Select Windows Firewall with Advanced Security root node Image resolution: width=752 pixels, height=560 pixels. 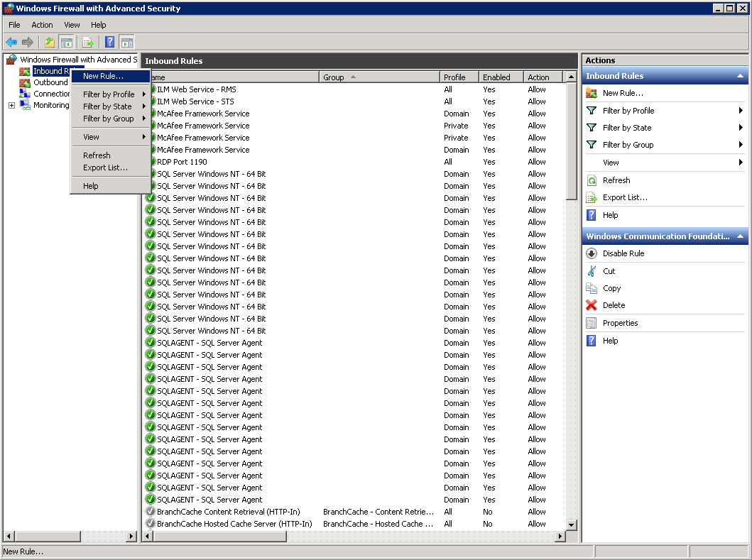78,60
